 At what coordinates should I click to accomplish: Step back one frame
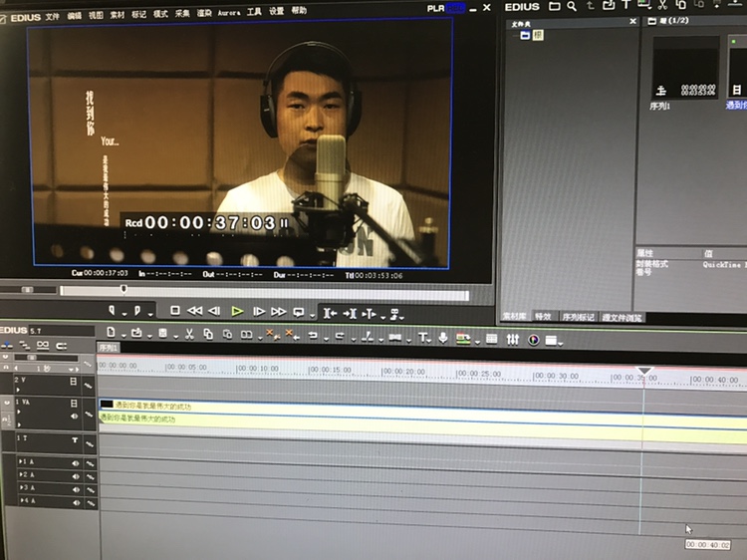(x=214, y=311)
